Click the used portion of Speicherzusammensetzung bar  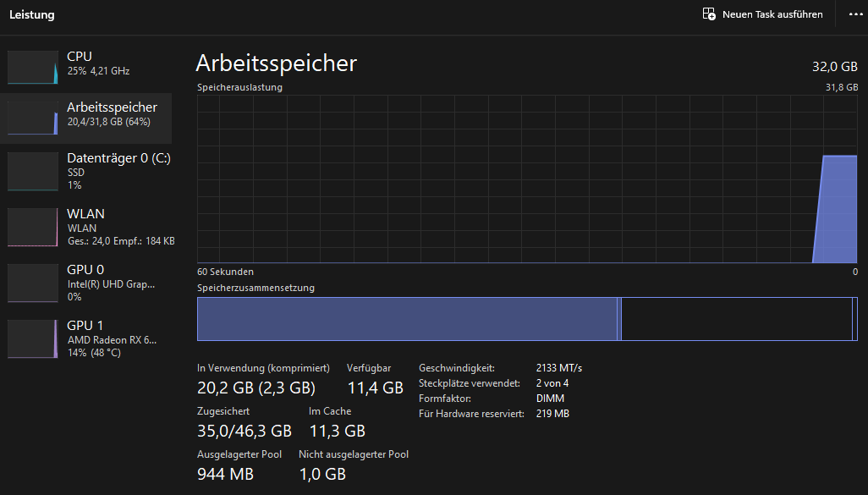tap(406, 319)
